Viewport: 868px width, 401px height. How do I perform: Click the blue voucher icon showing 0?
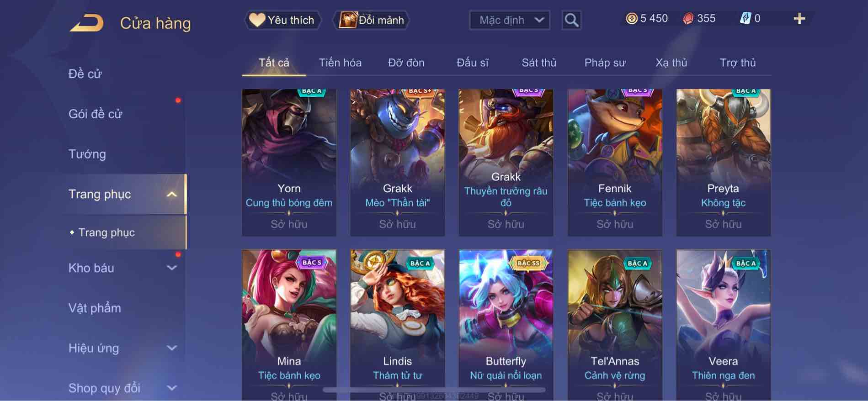[745, 19]
